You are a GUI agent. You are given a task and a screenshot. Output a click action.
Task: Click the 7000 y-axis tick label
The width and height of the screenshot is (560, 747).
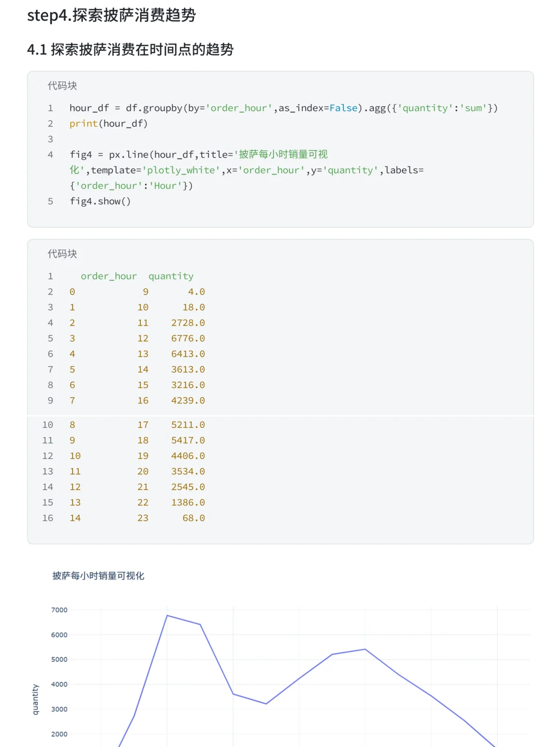pyautogui.click(x=59, y=610)
